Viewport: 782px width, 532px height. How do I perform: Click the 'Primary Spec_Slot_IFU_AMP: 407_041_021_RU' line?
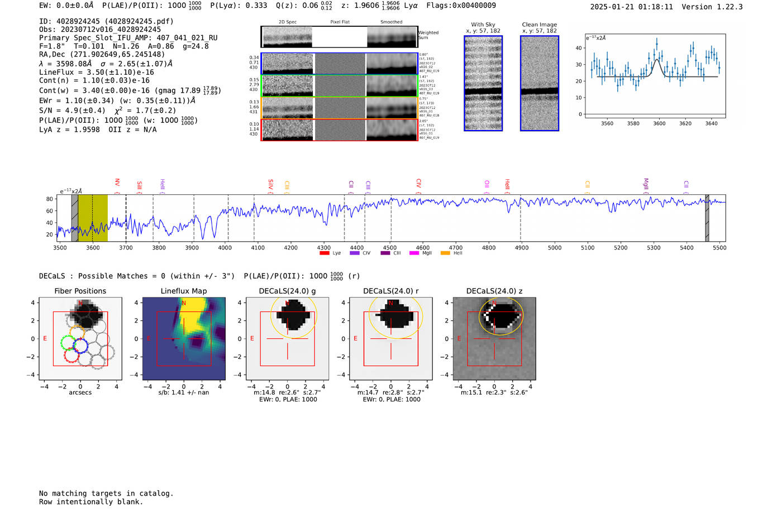tap(128, 38)
